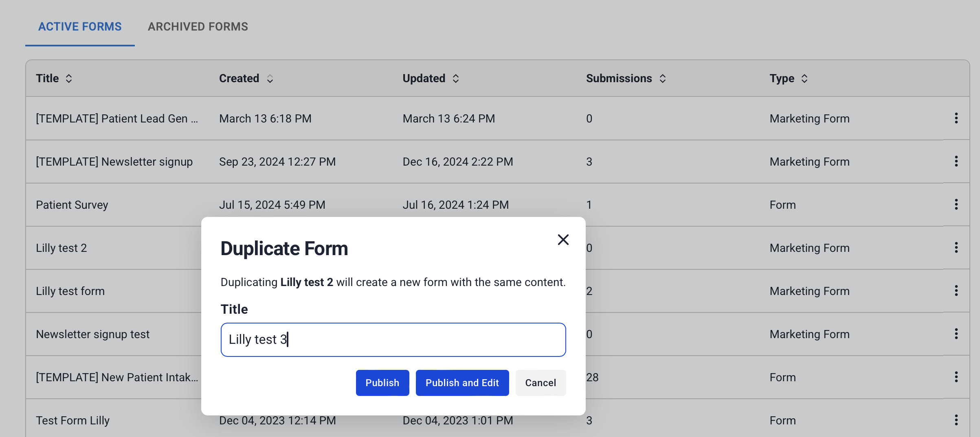Select the Active Forms tab

click(x=80, y=27)
